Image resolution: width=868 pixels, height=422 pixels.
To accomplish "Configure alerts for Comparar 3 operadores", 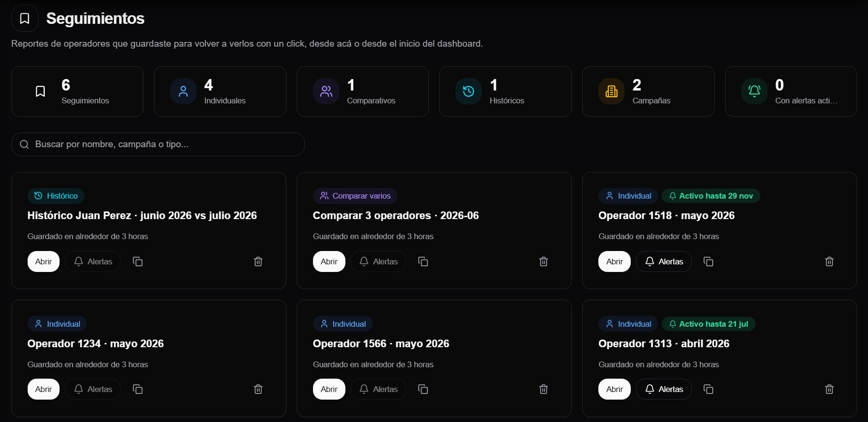I will tap(378, 261).
